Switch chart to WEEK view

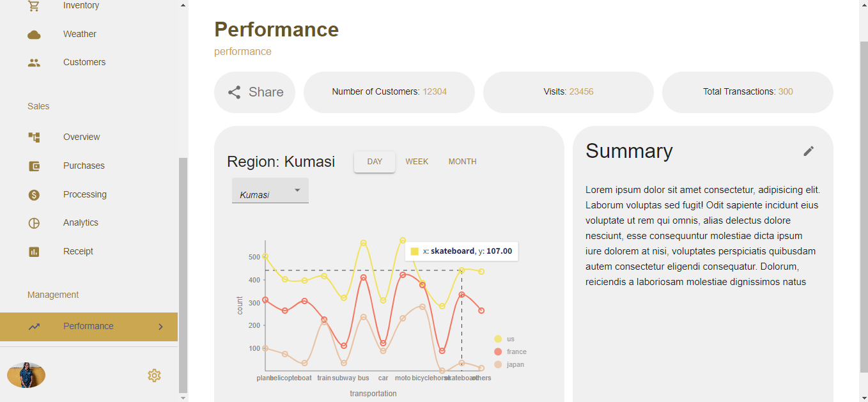(x=417, y=162)
